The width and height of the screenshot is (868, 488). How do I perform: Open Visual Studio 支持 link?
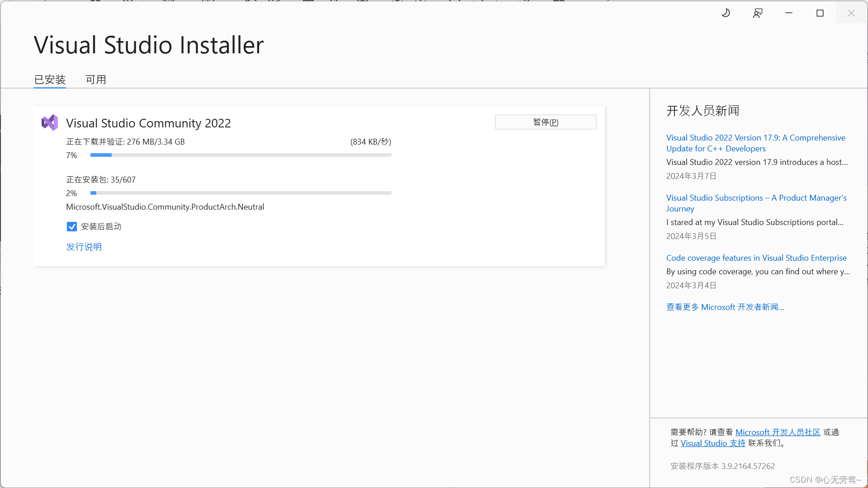[713, 443]
